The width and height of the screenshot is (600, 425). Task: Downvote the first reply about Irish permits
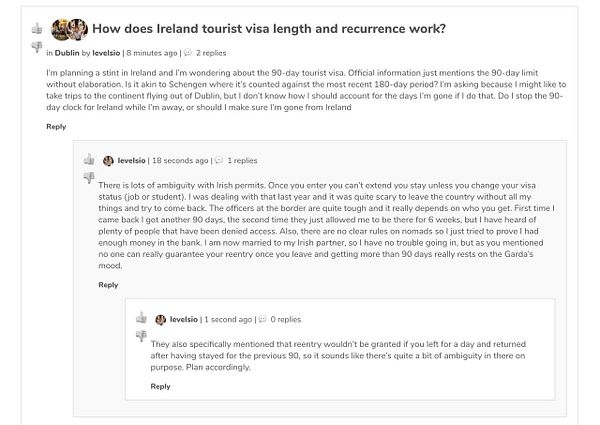(88, 177)
